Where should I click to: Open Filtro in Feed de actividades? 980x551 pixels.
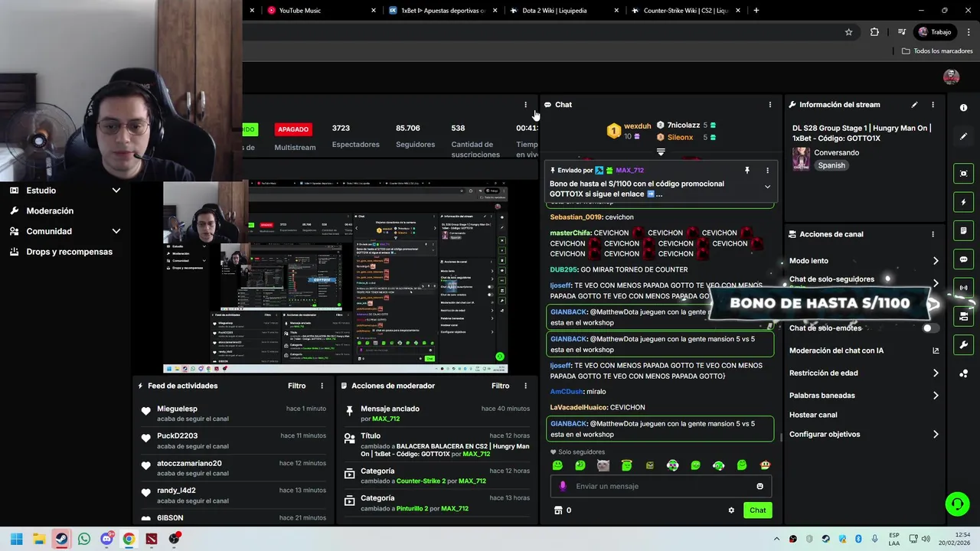296,386
